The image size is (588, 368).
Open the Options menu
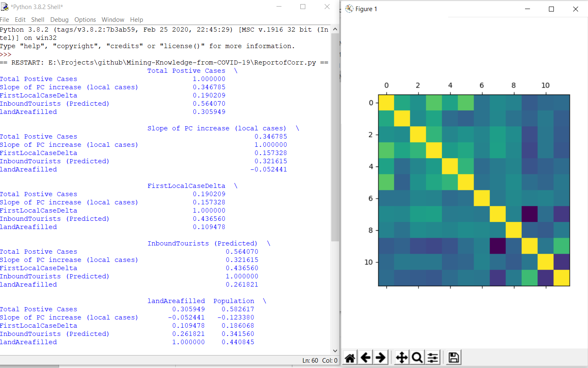[85, 20]
